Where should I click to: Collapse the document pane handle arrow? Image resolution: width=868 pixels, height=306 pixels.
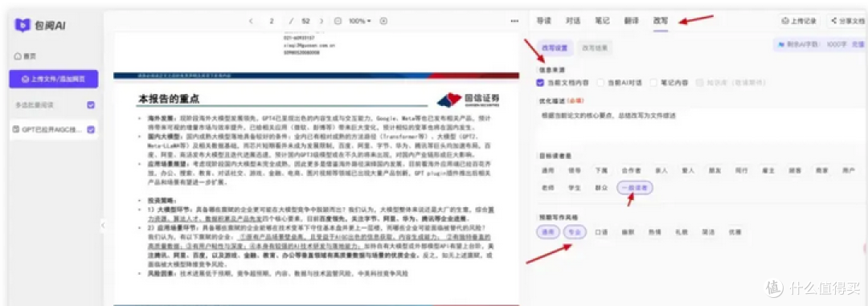click(102, 225)
